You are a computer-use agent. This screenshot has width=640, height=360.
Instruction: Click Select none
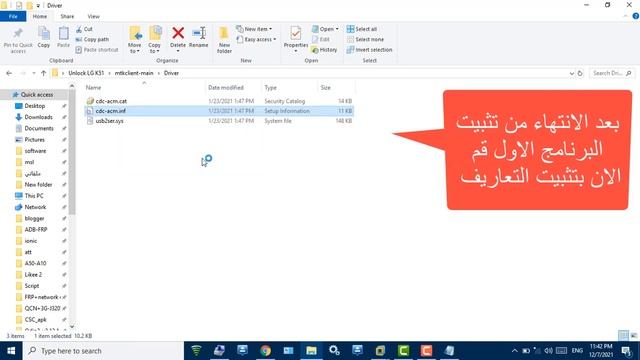pyautogui.click(x=365, y=40)
